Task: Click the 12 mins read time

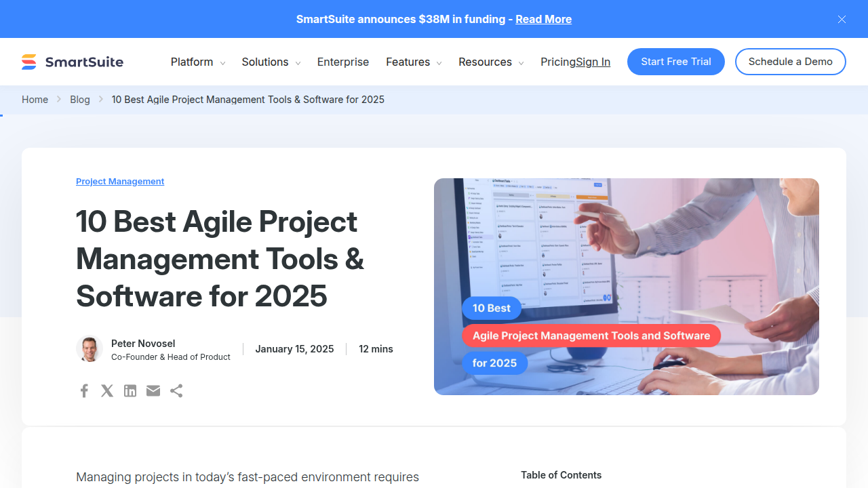Action: click(x=376, y=349)
